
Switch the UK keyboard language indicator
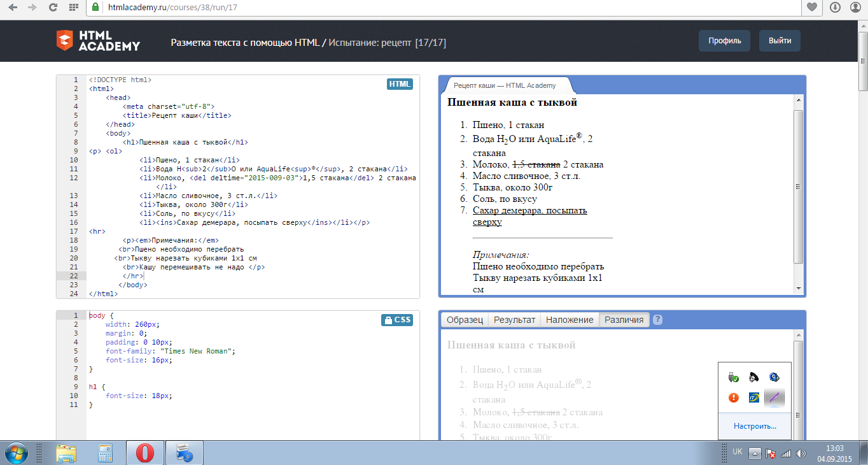[738, 452]
